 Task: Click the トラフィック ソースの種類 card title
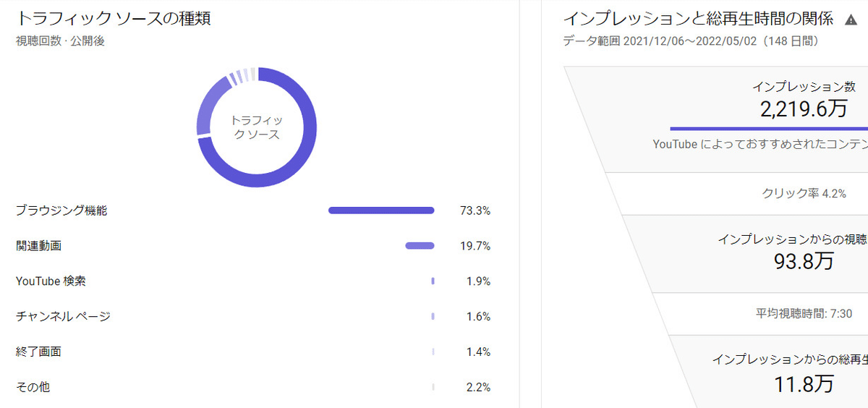[x=113, y=18]
